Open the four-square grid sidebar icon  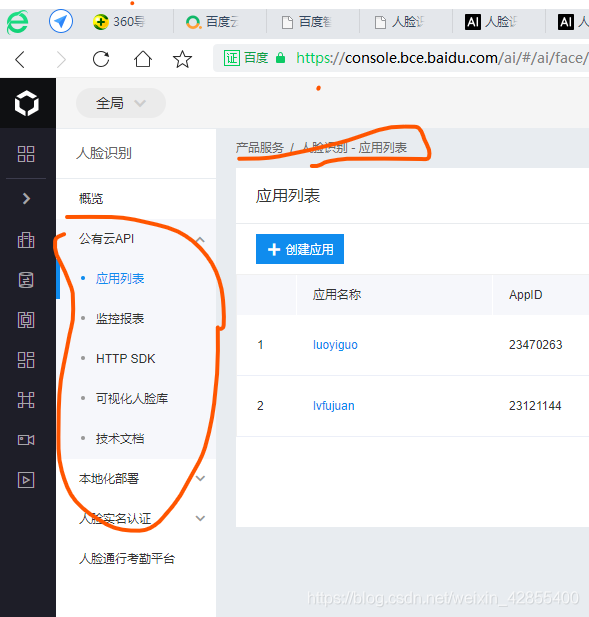pyautogui.click(x=26, y=154)
